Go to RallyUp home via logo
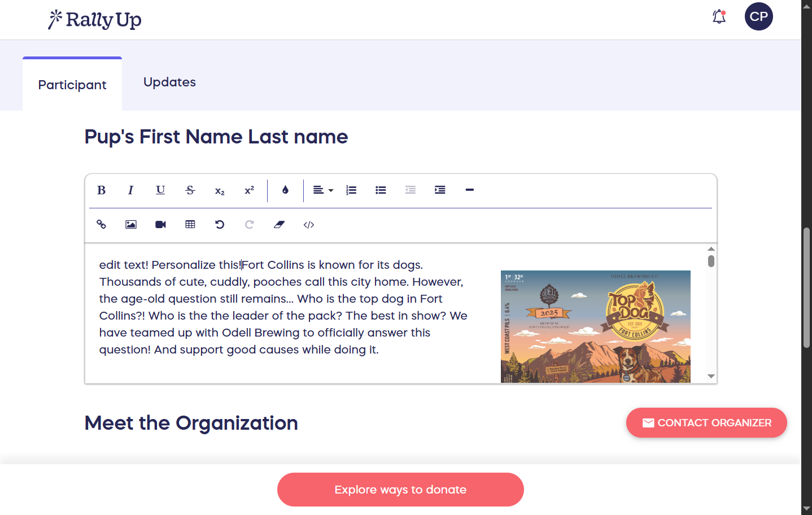812x515 pixels. pyautogui.click(x=94, y=20)
